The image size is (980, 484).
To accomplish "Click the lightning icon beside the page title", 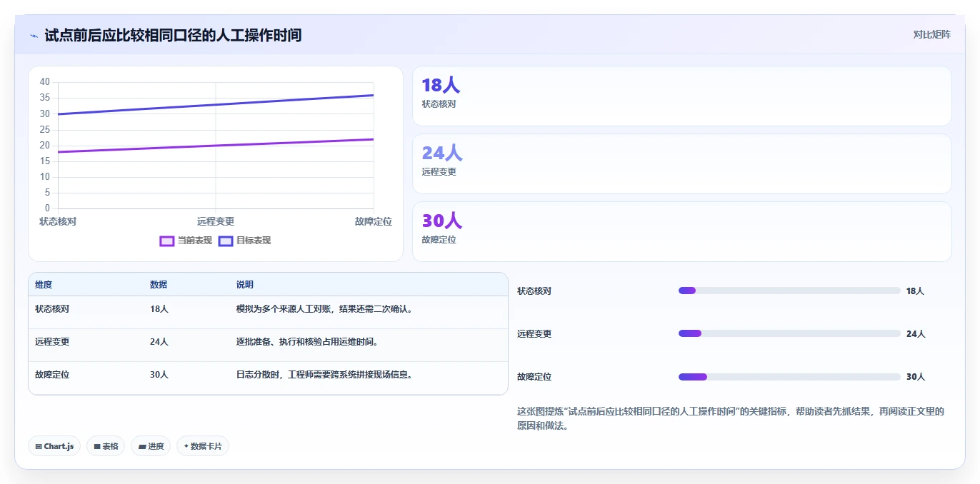I will tap(34, 35).
